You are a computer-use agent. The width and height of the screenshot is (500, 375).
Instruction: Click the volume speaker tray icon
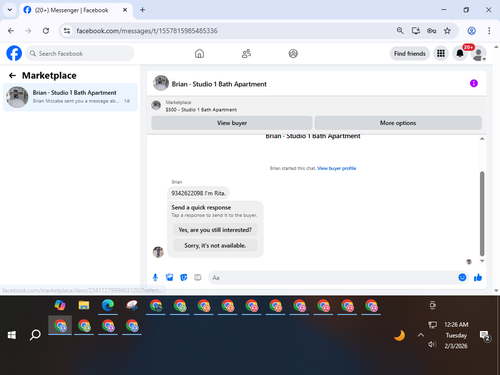432,344
